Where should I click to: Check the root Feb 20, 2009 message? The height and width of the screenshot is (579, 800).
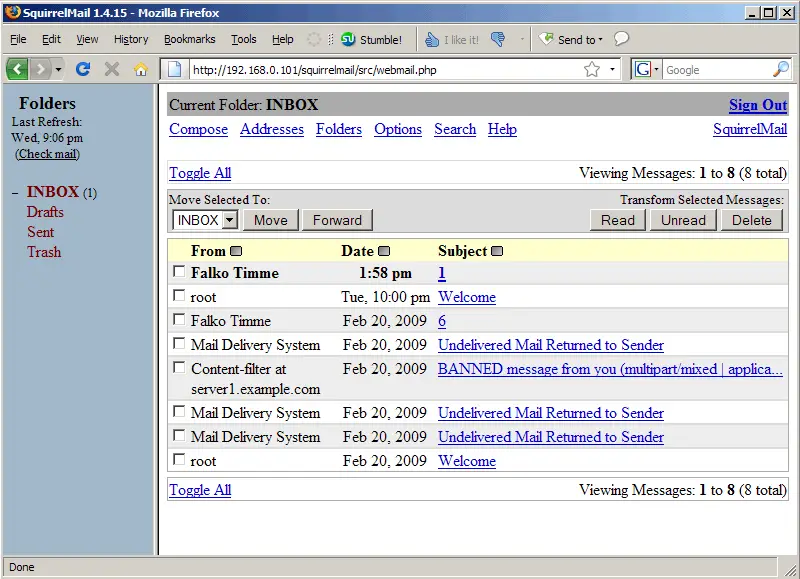(179, 459)
